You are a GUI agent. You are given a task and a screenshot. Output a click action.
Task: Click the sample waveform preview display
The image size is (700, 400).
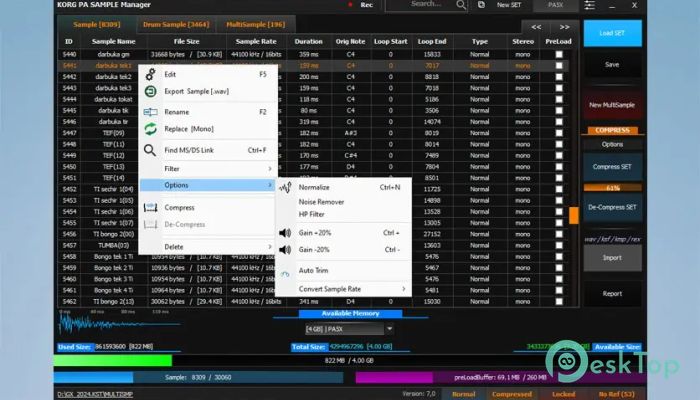pyautogui.click(x=120, y=323)
